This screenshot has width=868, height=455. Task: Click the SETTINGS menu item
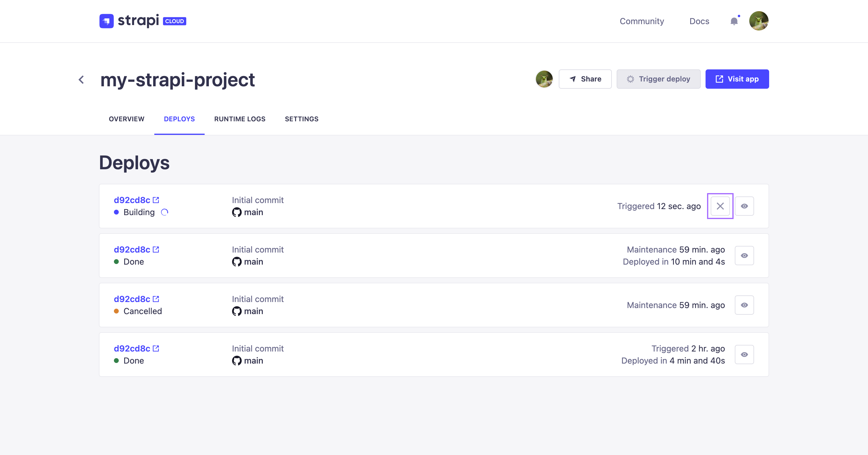pyautogui.click(x=301, y=118)
